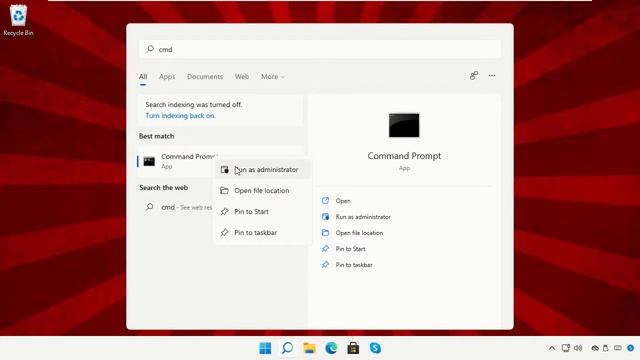Choose Pin to taskbar in context menu

(262, 233)
